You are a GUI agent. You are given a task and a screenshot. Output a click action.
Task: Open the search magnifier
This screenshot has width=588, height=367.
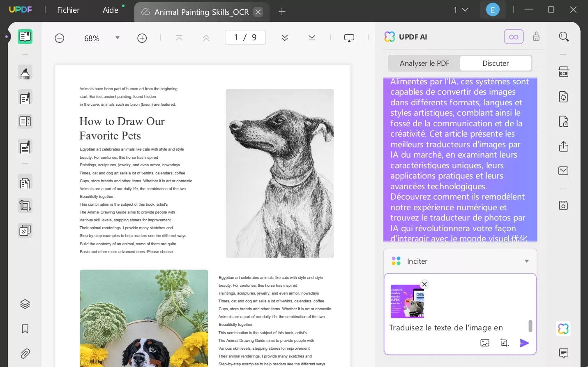coord(564,37)
